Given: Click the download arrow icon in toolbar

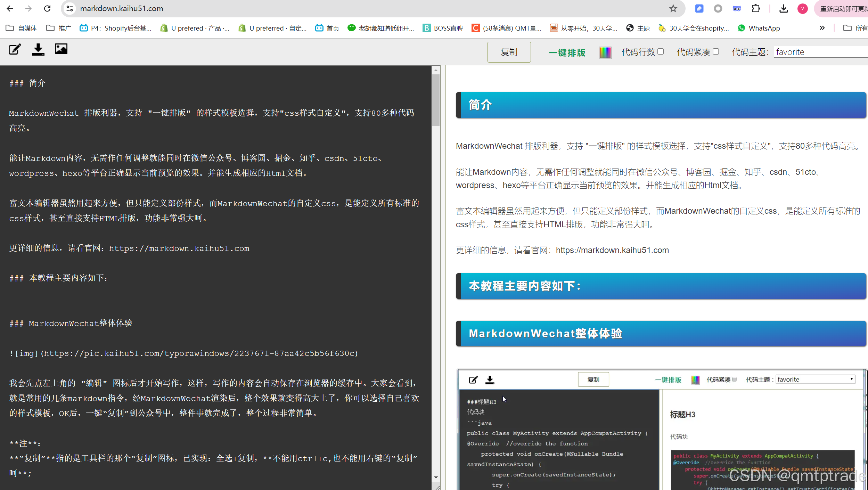Looking at the screenshot, I should coord(38,49).
